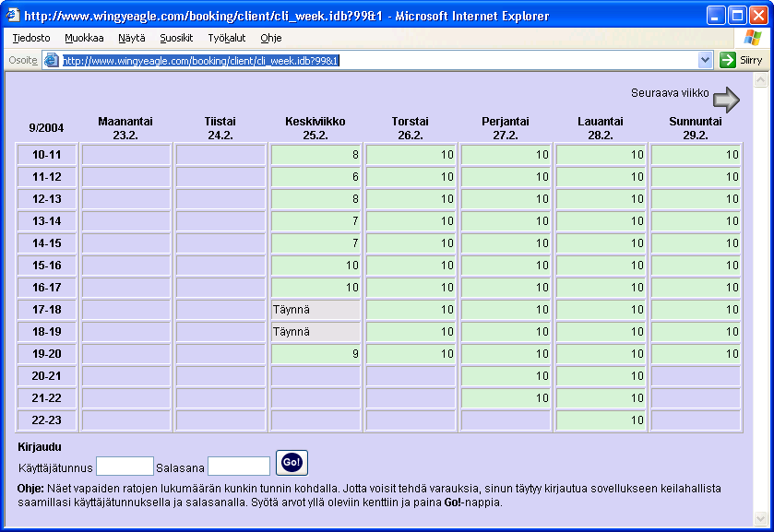Click the Windows flag logo icon
The height and width of the screenshot is (532, 774).
click(752, 38)
